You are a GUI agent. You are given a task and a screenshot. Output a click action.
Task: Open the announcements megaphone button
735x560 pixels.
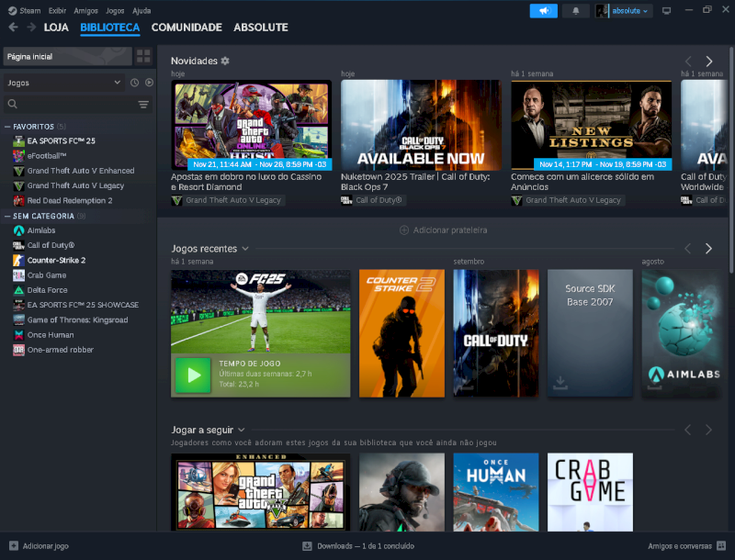(543, 11)
